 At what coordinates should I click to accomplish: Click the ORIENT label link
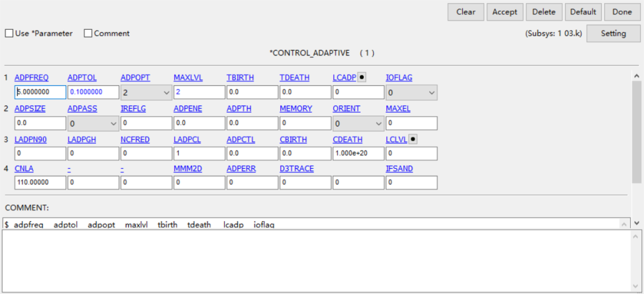pyautogui.click(x=346, y=109)
